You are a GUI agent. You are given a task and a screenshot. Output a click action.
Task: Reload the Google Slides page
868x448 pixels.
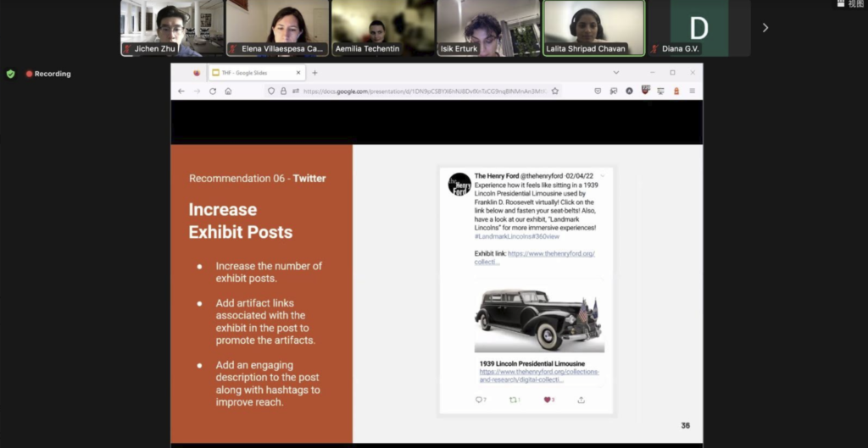[x=213, y=91]
